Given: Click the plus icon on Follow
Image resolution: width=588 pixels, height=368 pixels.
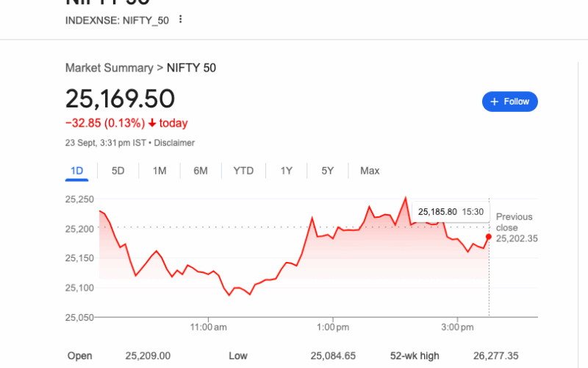Looking at the screenshot, I should (495, 102).
